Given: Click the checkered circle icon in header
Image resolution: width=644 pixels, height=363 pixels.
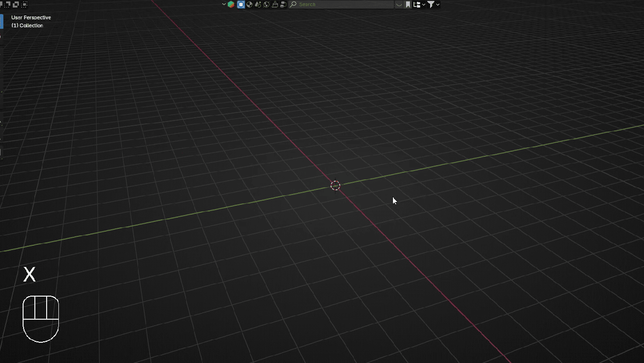Looking at the screenshot, I should click(249, 4).
